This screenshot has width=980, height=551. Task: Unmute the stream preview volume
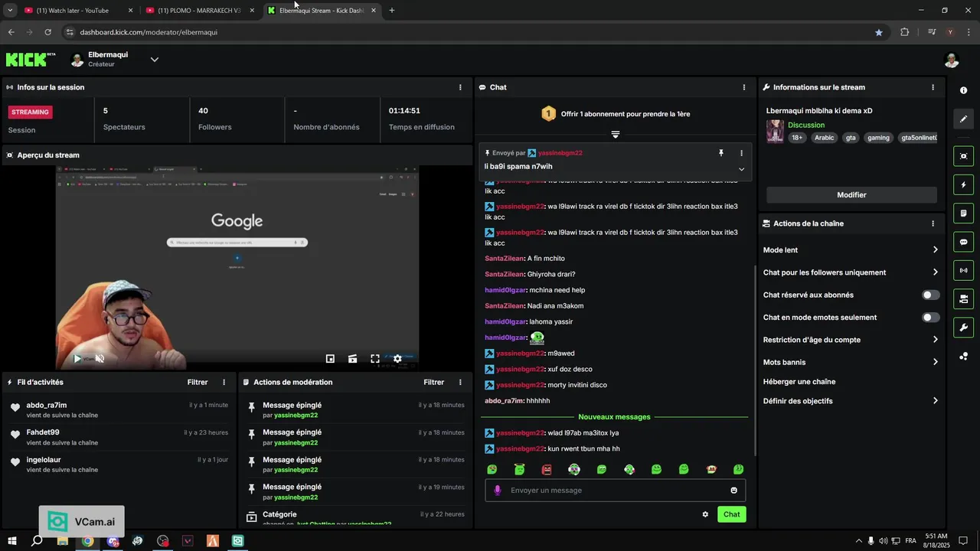(100, 358)
